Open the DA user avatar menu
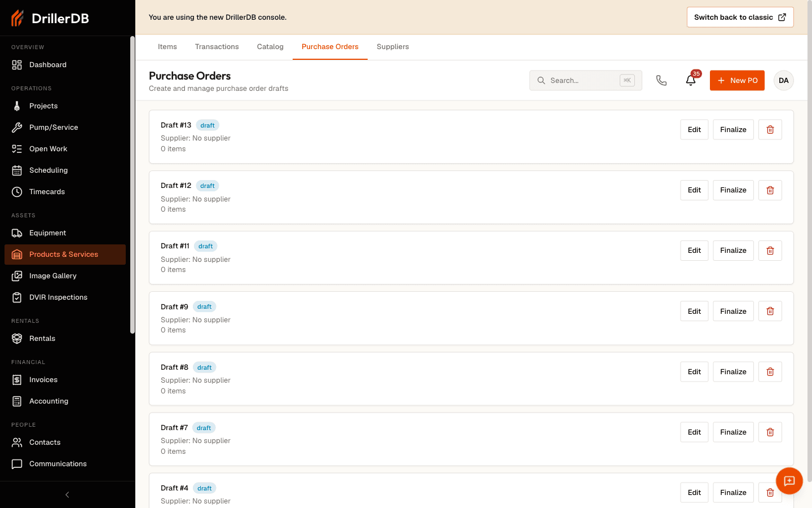812x508 pixels. click(x=784, y=81)
